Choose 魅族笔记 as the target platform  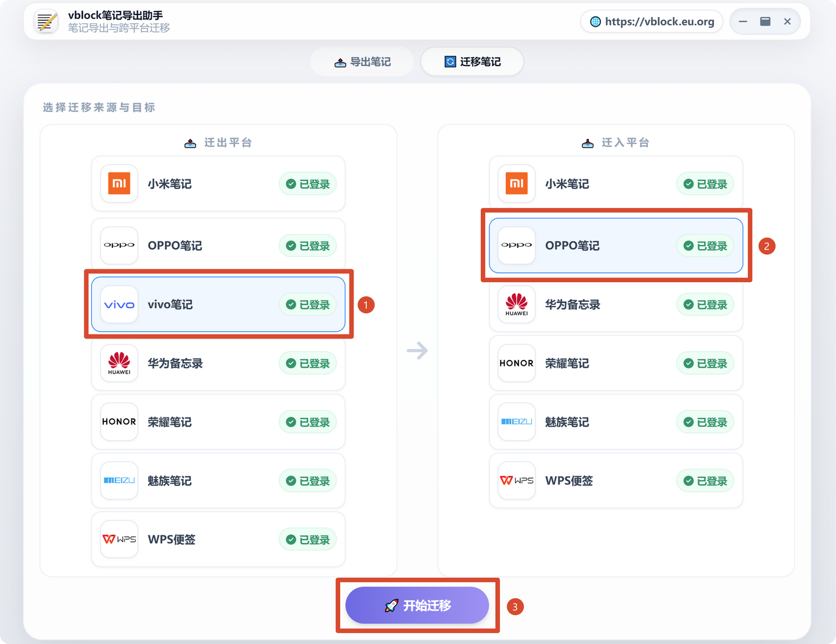pos(616,422)
